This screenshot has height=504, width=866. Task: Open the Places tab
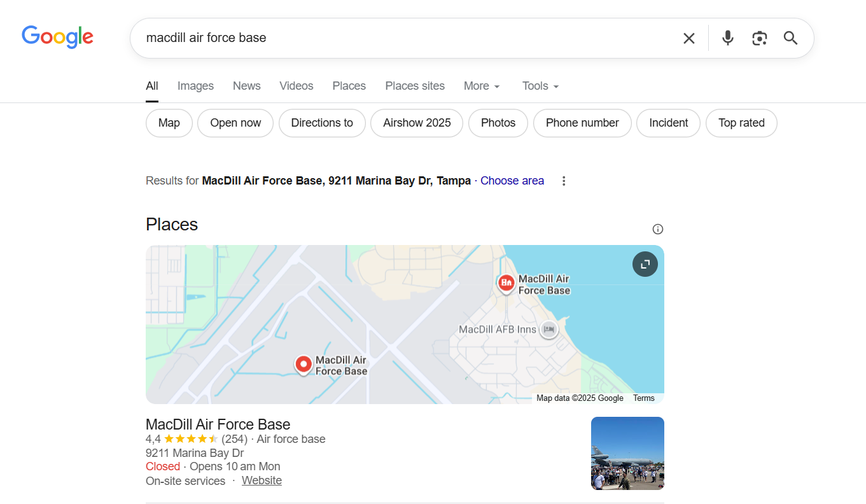coord(349,86)
